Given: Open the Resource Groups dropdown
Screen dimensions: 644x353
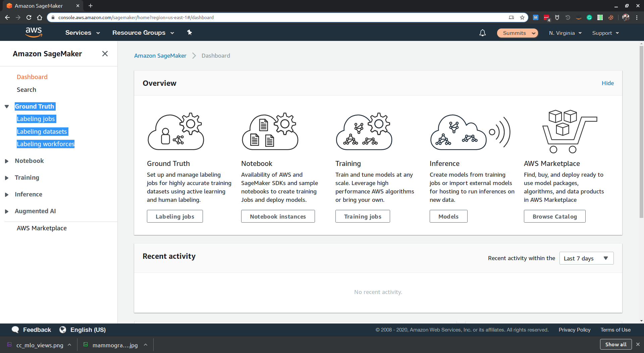Looking at the screenshot, I should (143, 33).
